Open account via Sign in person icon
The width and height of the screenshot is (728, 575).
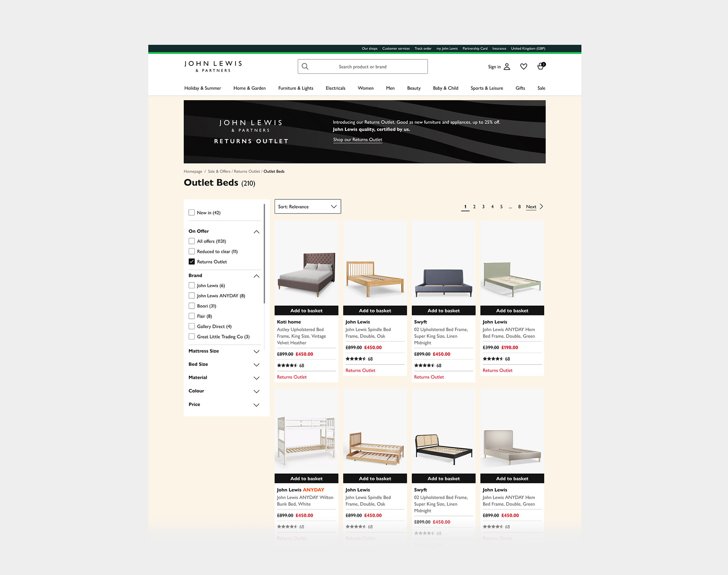(x=507, y=67)
